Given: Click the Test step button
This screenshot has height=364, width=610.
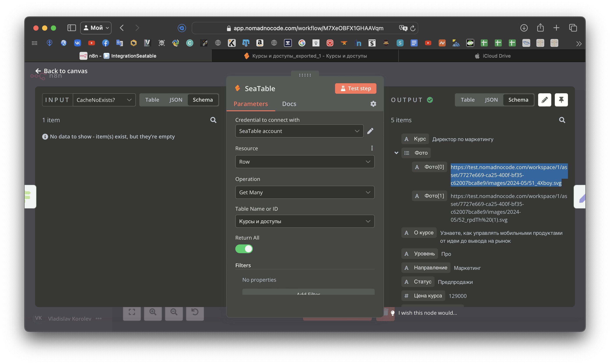Looking at the screenshot, I should [x=355, y=88].
